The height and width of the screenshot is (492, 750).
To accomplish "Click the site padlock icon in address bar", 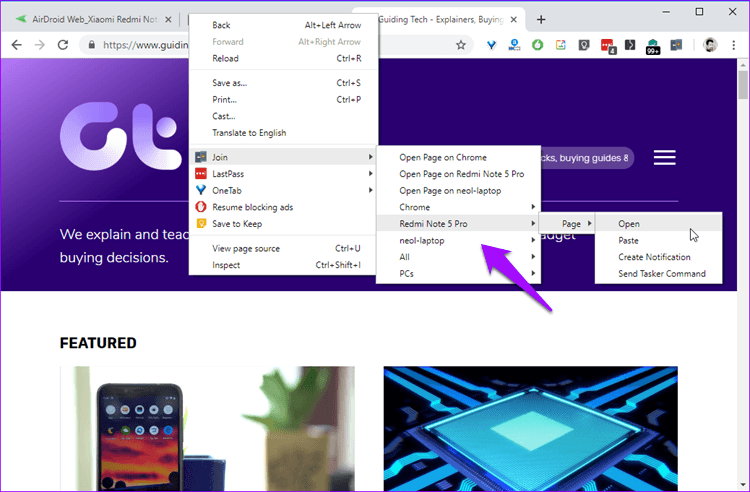I will [91, 45].
